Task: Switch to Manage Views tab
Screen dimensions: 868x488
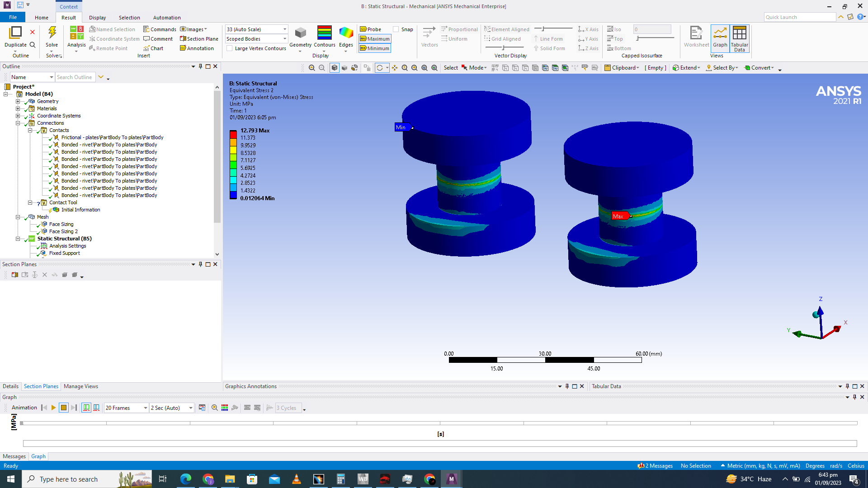Action: click(80, 386)
